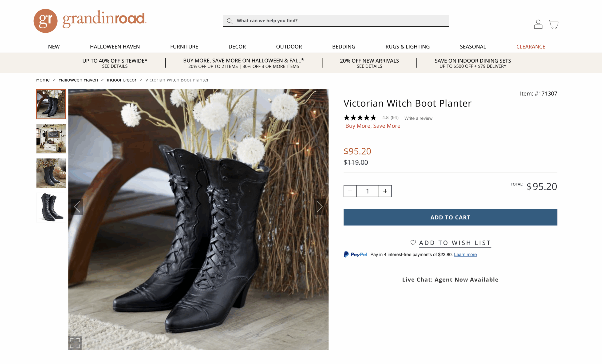Increase quantity with plus button
The image size is (602, 364).
tap(385, 191)
